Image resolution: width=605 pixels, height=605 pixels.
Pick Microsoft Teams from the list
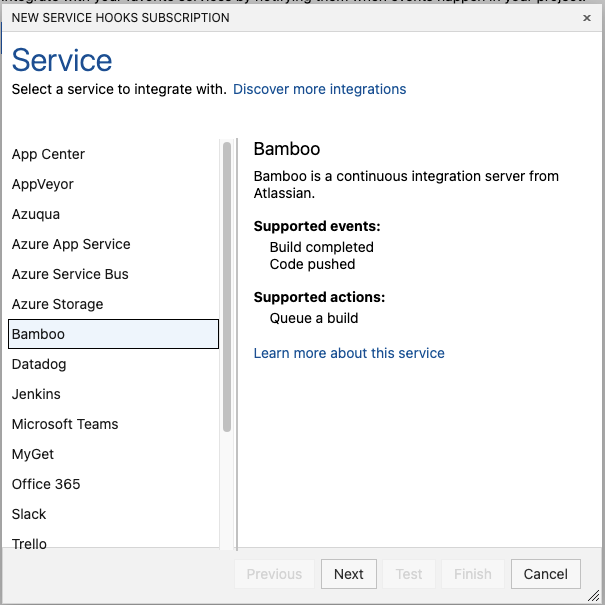[x=65, y=424]
